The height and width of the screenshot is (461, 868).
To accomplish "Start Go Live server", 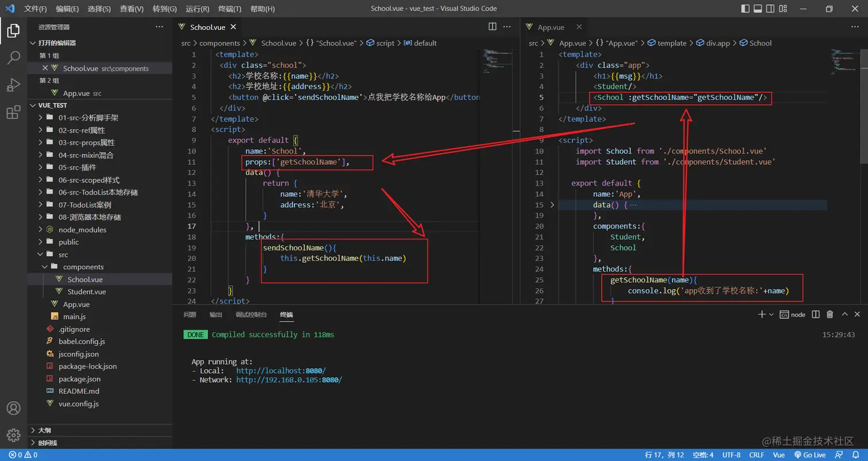I will tap(809, 455).
